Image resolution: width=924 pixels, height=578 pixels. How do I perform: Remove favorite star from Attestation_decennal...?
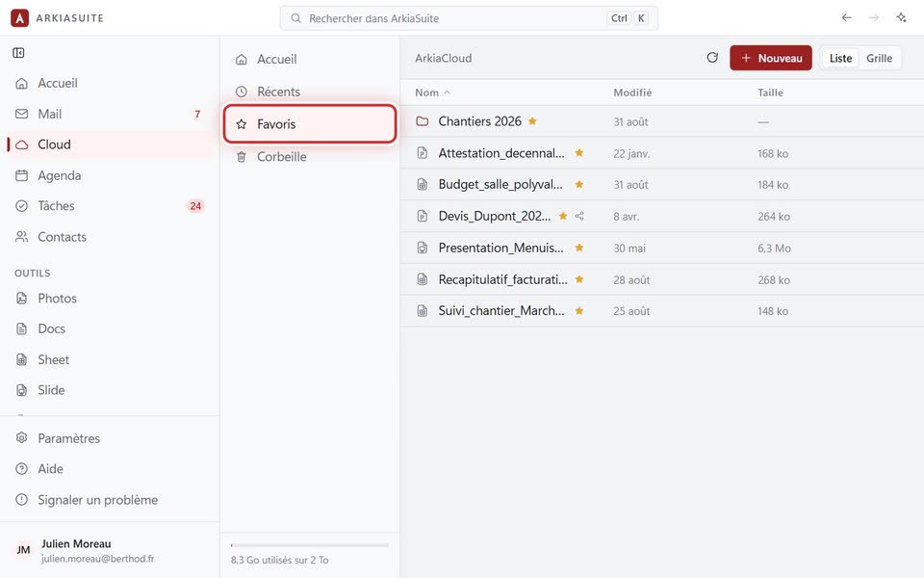pyautogui.click(x=579, y=153)
